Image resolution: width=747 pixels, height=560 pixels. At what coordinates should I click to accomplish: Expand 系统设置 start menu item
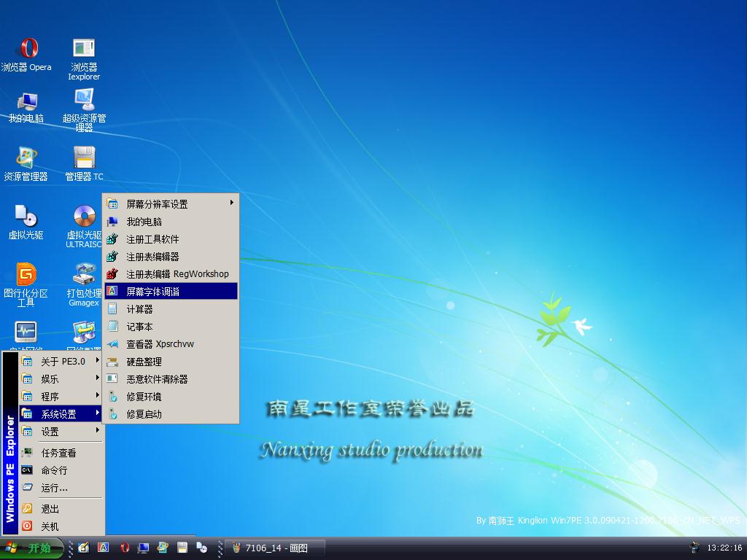pos(61,414)
